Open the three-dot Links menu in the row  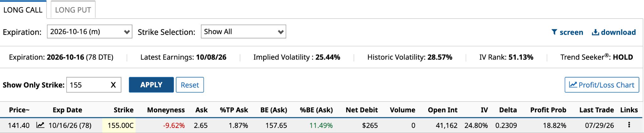[629, 125]
